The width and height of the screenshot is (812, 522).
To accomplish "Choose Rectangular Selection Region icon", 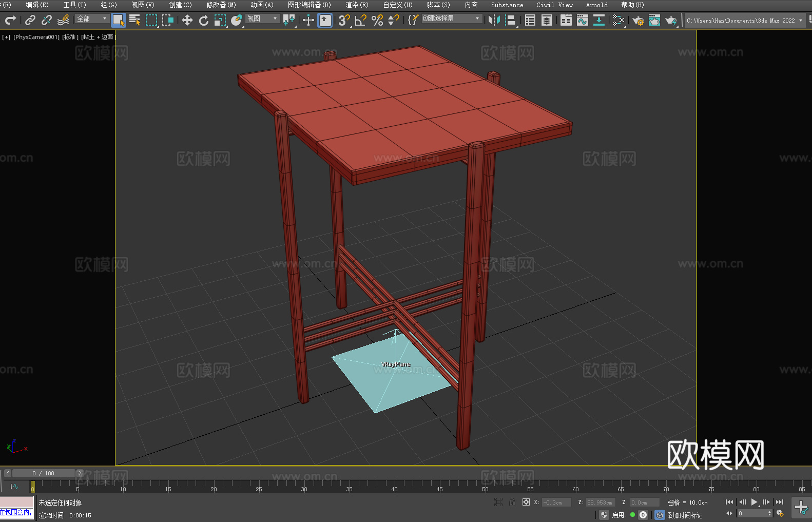I will point(151,20).
